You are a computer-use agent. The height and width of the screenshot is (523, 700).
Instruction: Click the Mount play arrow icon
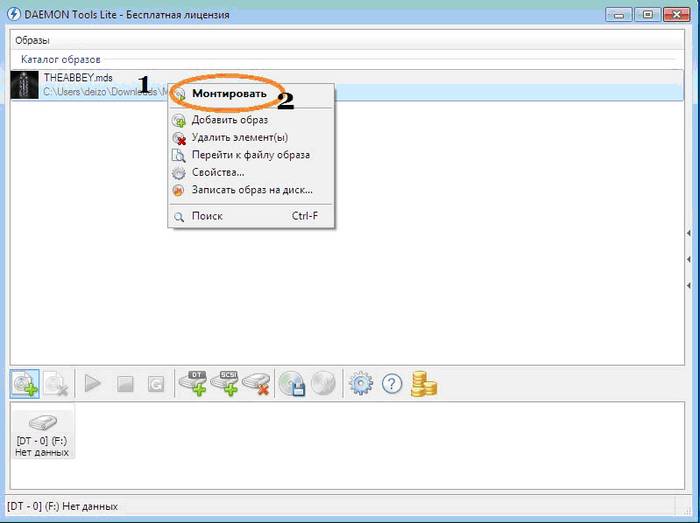click(92, 383)
